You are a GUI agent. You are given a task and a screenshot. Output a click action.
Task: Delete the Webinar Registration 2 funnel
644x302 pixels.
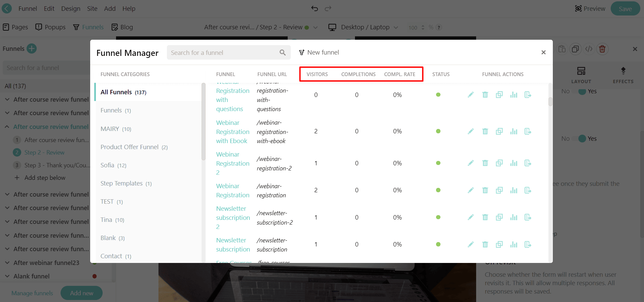coord(485,163)
